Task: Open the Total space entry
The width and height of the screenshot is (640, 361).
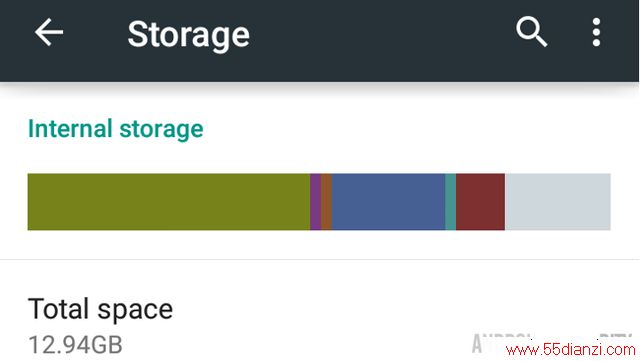Action: pyautogui.click(x=319, y=325)
